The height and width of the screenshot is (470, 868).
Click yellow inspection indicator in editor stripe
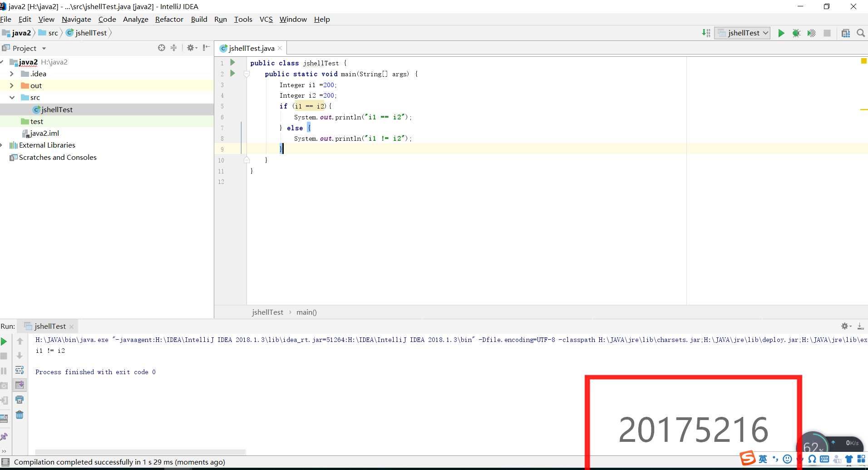point(863,61)
